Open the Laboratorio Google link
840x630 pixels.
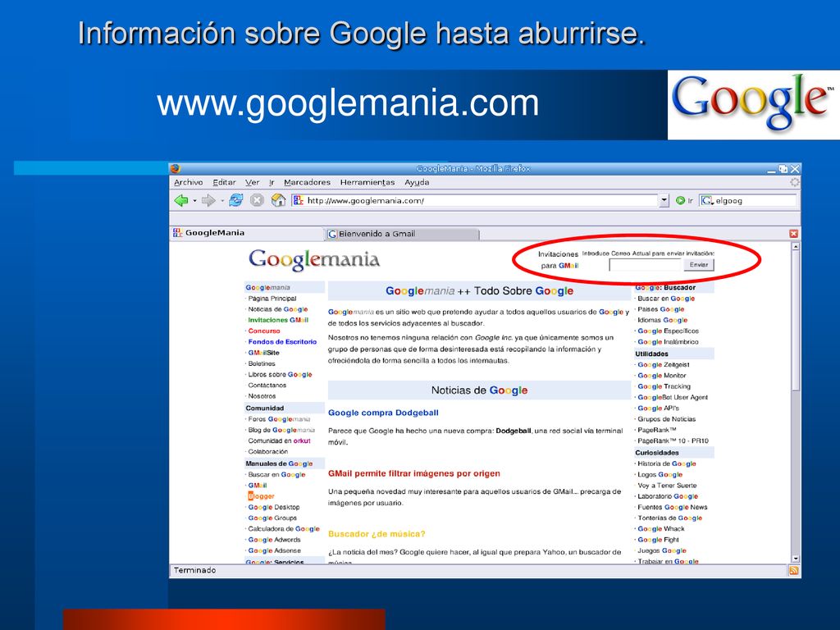point(668,496)
